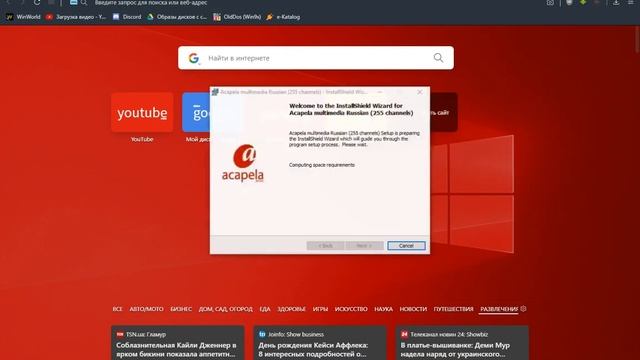Click the address bar search magnifier icon
The height and width of the screenshot is (360, 640).
(84, 3)
